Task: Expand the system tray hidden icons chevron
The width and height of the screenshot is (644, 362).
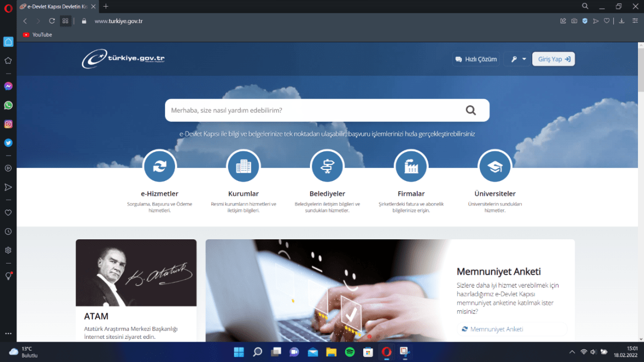Action: (x=572, y=352)
